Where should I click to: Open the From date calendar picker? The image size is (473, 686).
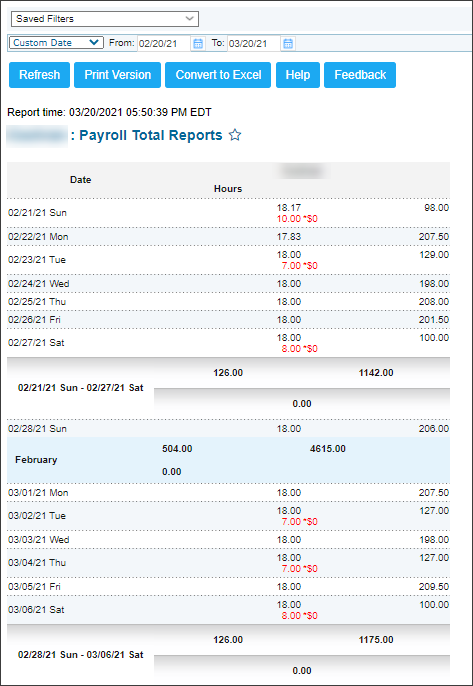[198, 43]
